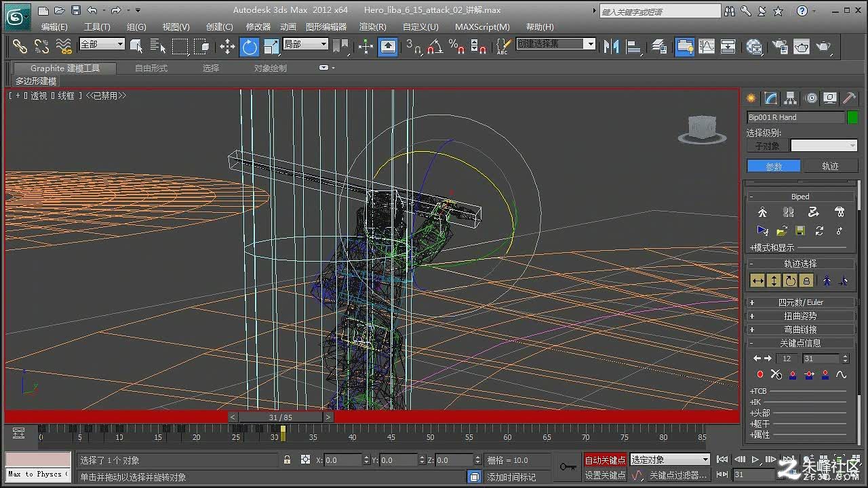Activate the Select and Scale tool
The image size is (868, 488).
271,46
